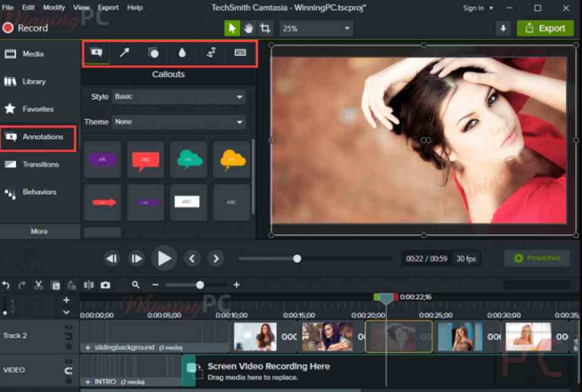Zoom out the timeline with minus
The width and height of the screenshot is (582, 392).
click(155, 285)
